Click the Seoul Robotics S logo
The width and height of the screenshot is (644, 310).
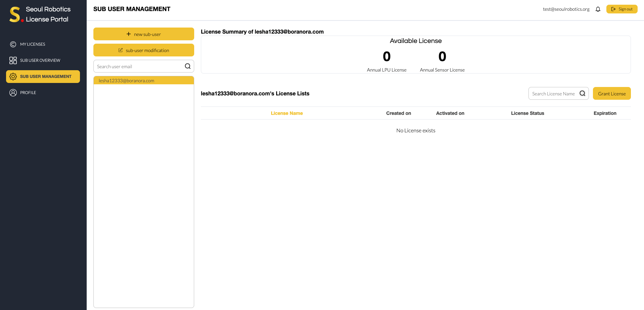16,14
